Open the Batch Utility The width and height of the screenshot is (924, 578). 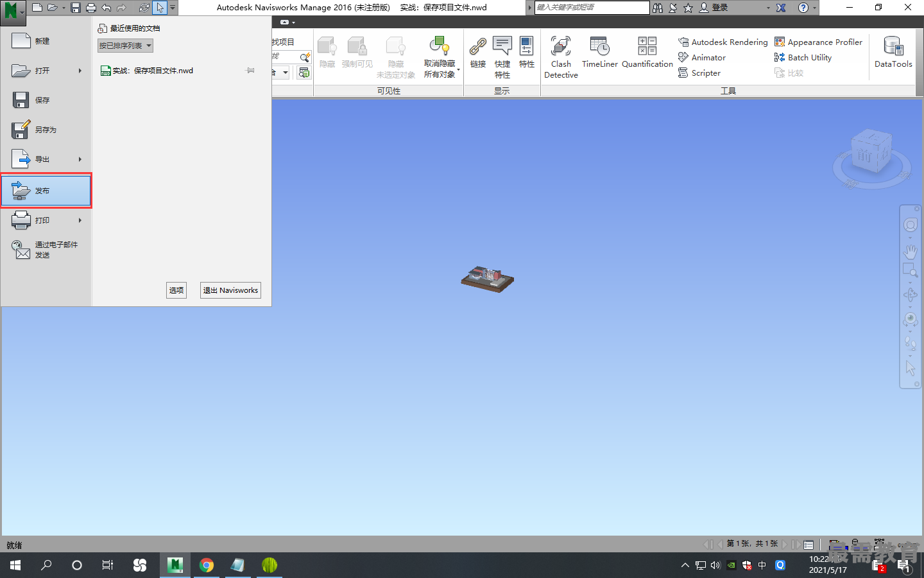click(803, 57)
